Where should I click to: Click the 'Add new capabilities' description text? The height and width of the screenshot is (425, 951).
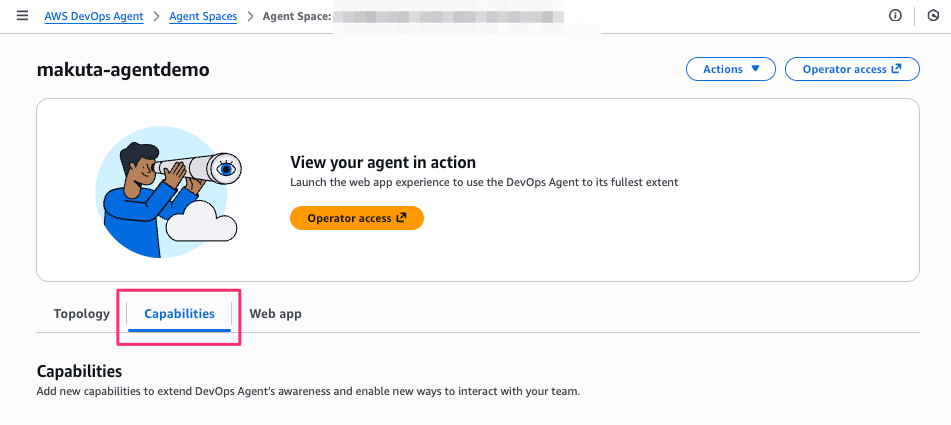[x=308, y=391]
